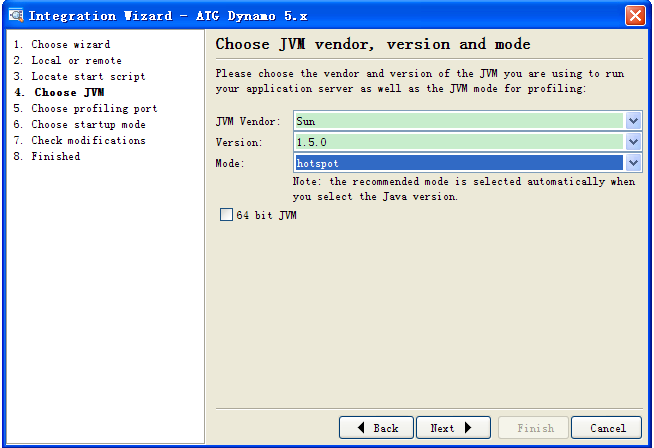Viewport: 654px width, 448px height.
Task: Select step 5 Choose profiling port
Action: coord(85,108)
